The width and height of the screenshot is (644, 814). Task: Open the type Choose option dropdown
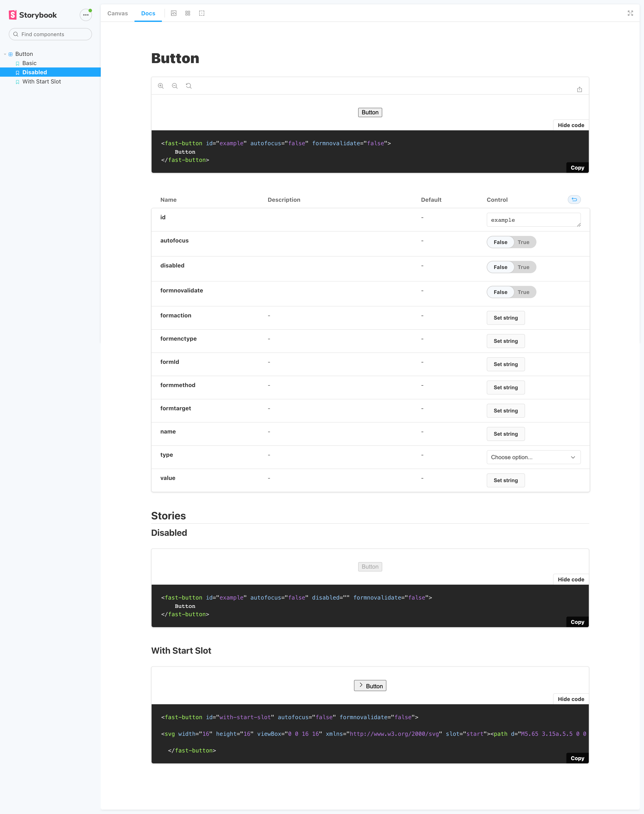[533, 457]
